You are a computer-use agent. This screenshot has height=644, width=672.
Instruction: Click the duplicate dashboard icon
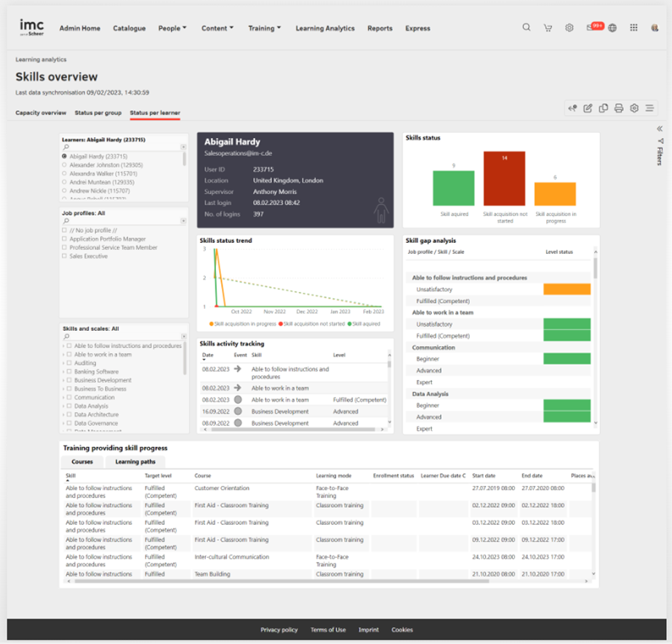[x=604, y=108]
